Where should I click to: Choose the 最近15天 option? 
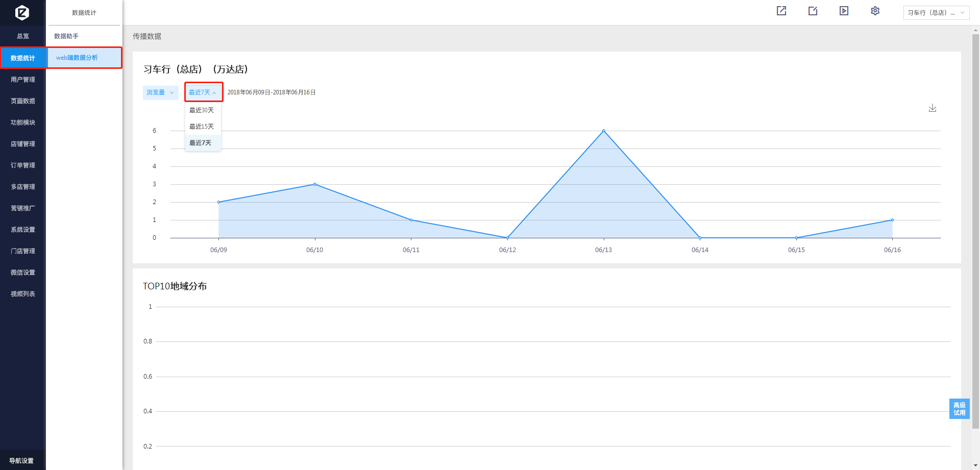[202, 127]
